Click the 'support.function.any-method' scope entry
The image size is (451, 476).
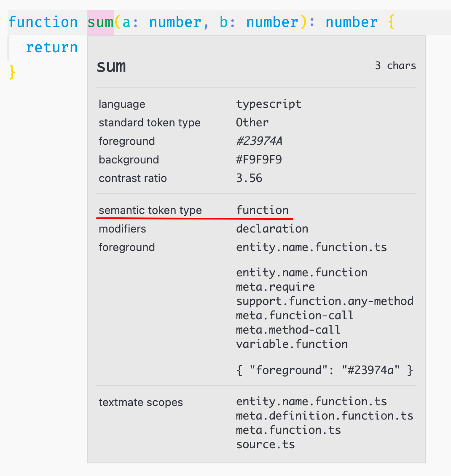tap(325, 301)
